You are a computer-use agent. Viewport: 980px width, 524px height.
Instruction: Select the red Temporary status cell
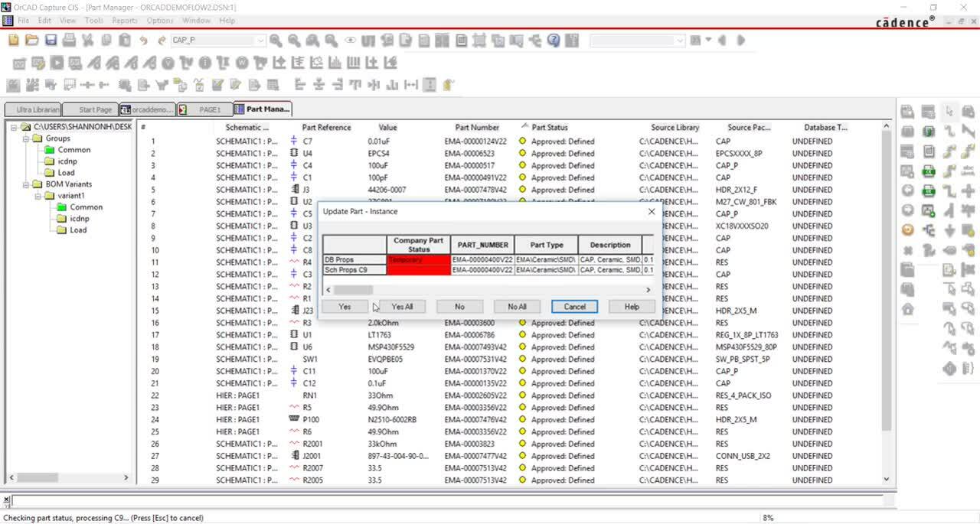(x=418, y=260)
